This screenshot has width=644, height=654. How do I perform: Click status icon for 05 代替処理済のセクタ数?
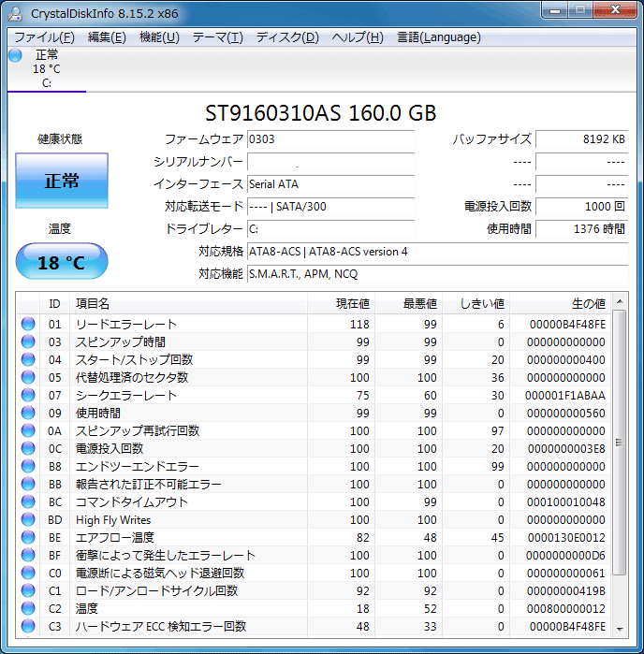tap(28, 377)
